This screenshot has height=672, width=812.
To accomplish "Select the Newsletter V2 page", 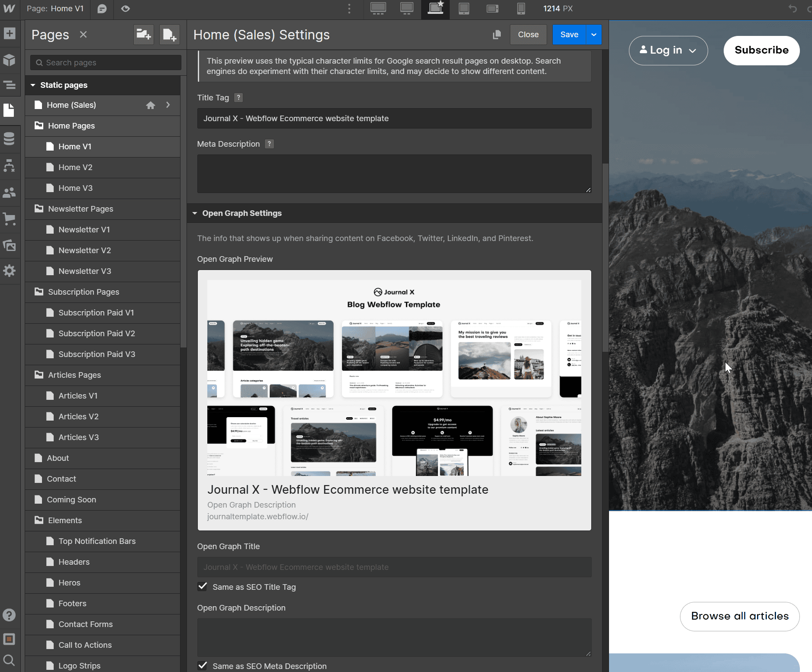I will 85,250.
